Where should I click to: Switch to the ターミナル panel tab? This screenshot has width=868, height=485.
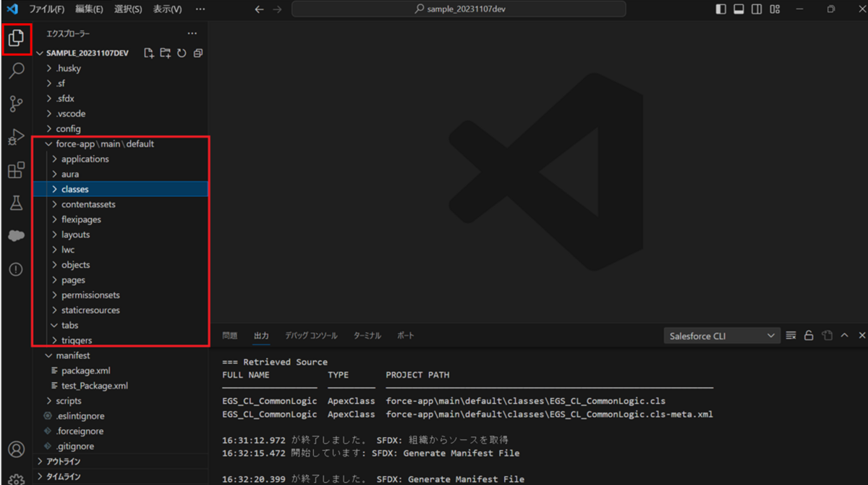pyautogui.click(x=367, y=335)
